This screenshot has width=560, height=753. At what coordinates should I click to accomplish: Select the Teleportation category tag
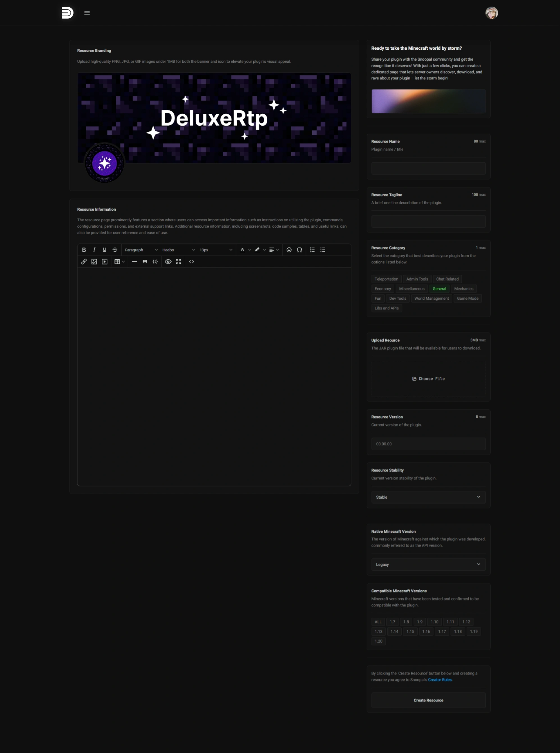click(386, 279)
